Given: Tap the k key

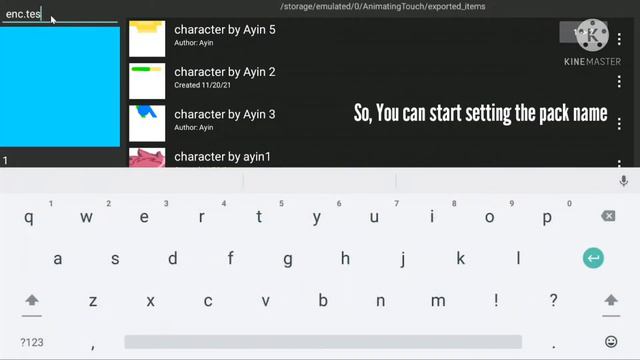Looking at the screenshot, I should 460,259.
